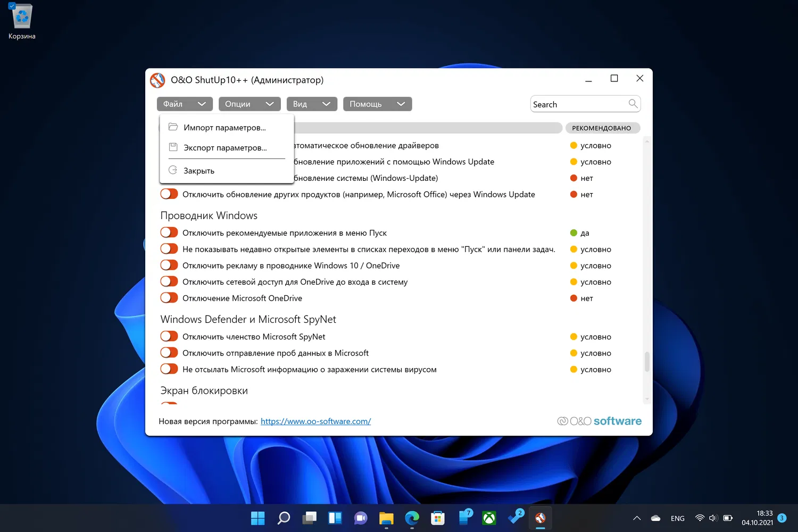Launch the Xbox app from the taskbar
Screen dimensions: 798x532
click(489, 518)
